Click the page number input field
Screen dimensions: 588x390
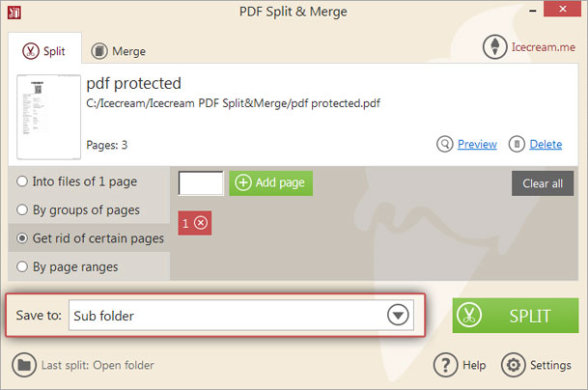201,183
